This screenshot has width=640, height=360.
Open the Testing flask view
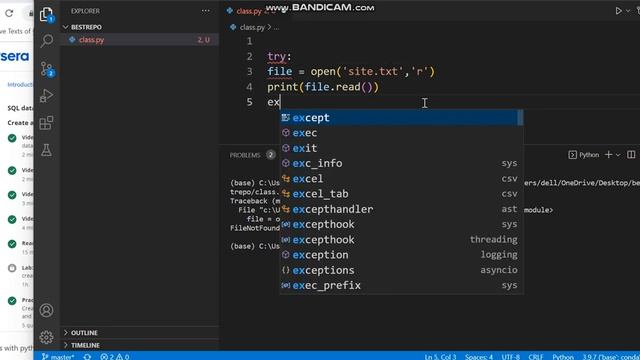pyautogui.click(x=47, y=150)
